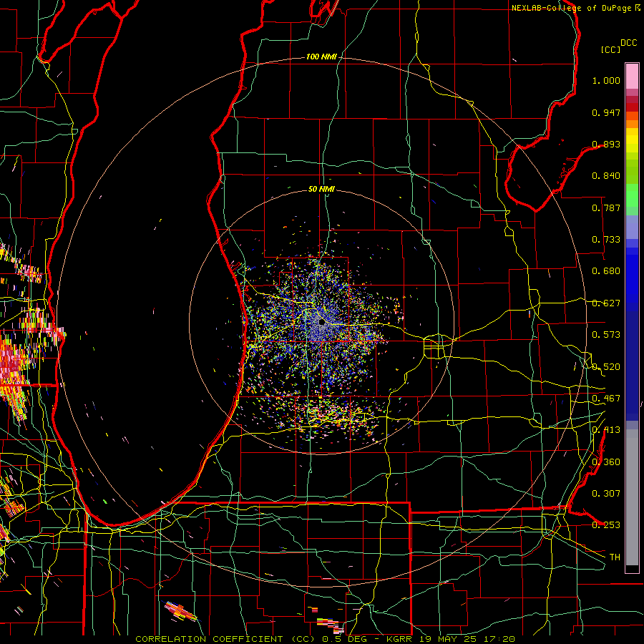Click the 0.840 color scale label
The height and width of the screenshot is (644, 644).
(x=606, y=176)
